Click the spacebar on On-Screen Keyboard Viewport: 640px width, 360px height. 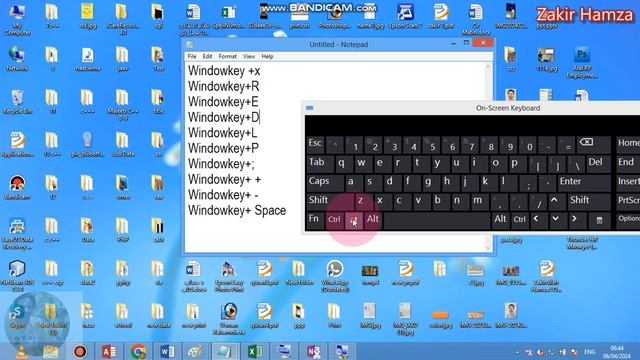point(437,220)
